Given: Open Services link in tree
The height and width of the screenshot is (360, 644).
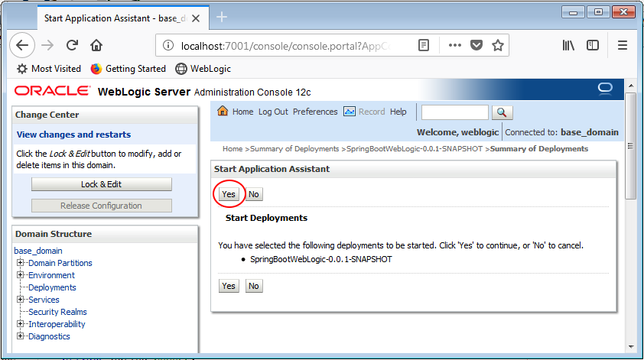Looking at the screenshot, I should [x=44, y=300].
